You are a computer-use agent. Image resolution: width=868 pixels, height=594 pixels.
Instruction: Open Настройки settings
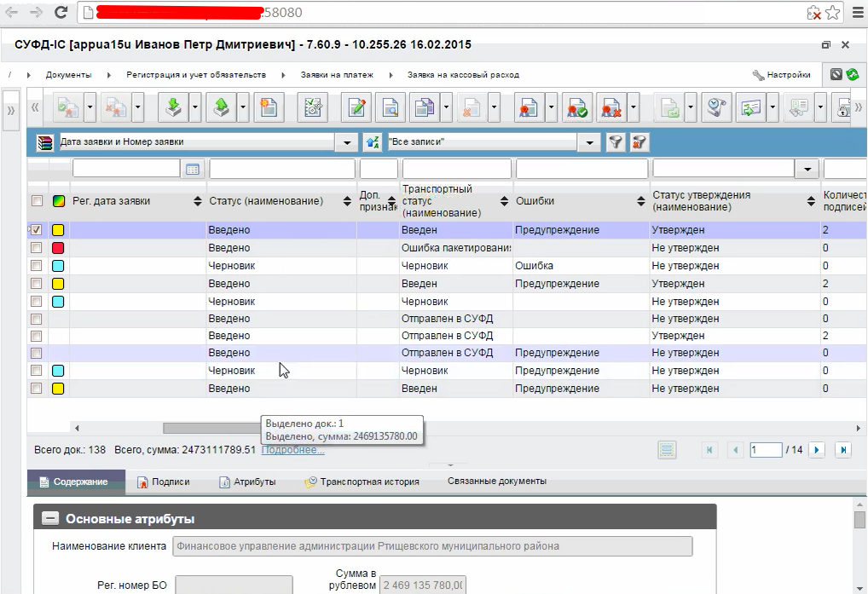click(x=782, y=75)
